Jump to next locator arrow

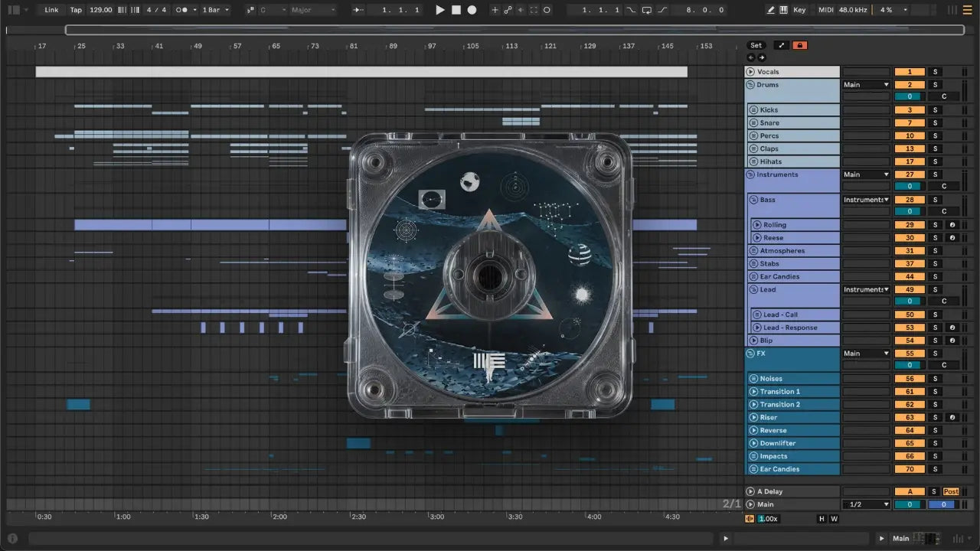click(x=761, y=57)
